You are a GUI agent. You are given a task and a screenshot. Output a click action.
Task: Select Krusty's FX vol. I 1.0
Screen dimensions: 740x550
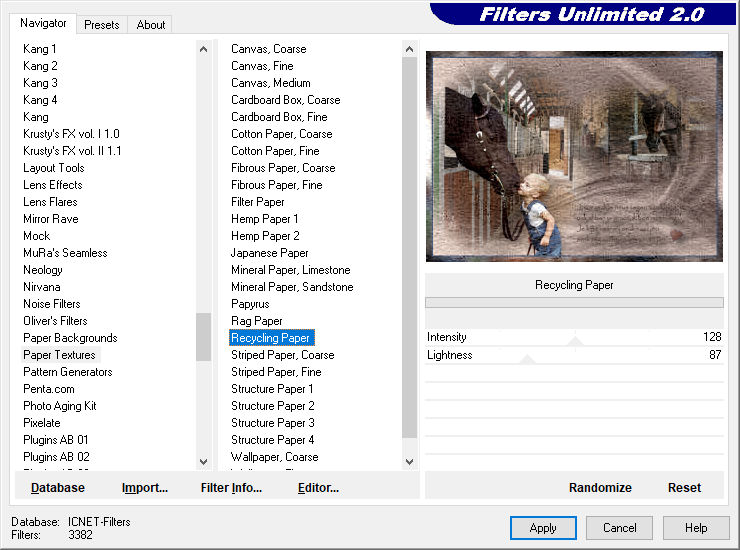tap(71, 134)
